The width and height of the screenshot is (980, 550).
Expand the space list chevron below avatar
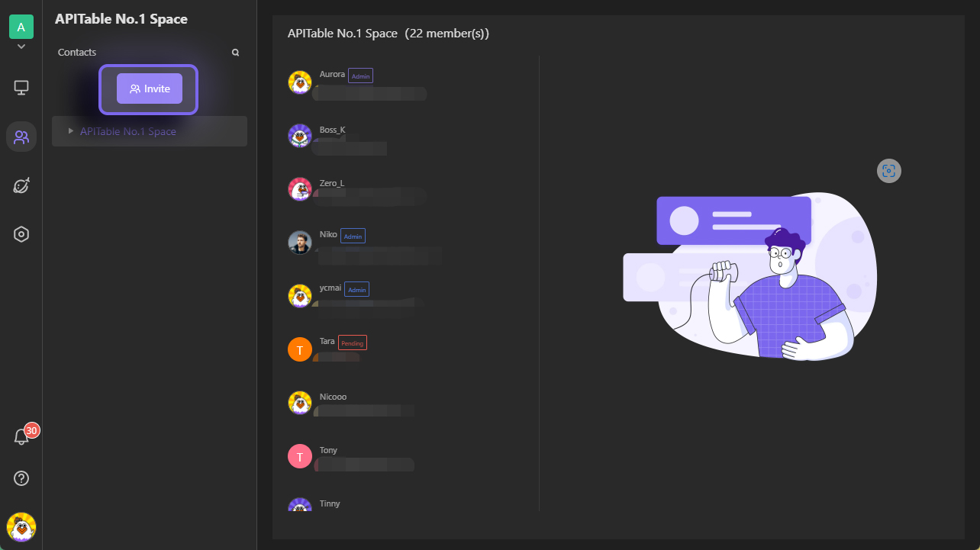coord(21,47)
